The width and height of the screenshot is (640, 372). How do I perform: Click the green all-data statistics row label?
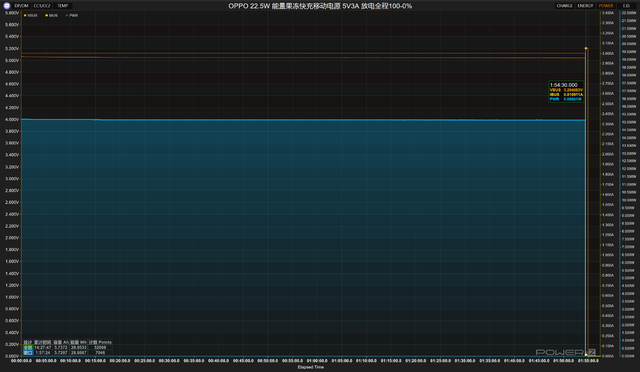click(28, 347)
